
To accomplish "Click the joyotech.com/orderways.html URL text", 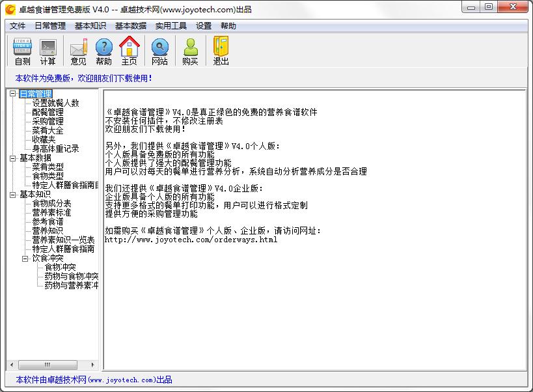I will (191, 240).
